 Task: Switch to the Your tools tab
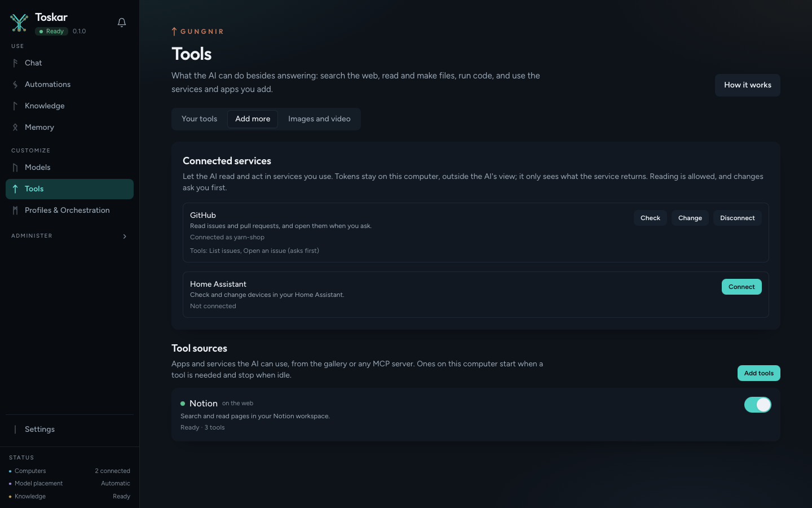pos(199,119)
